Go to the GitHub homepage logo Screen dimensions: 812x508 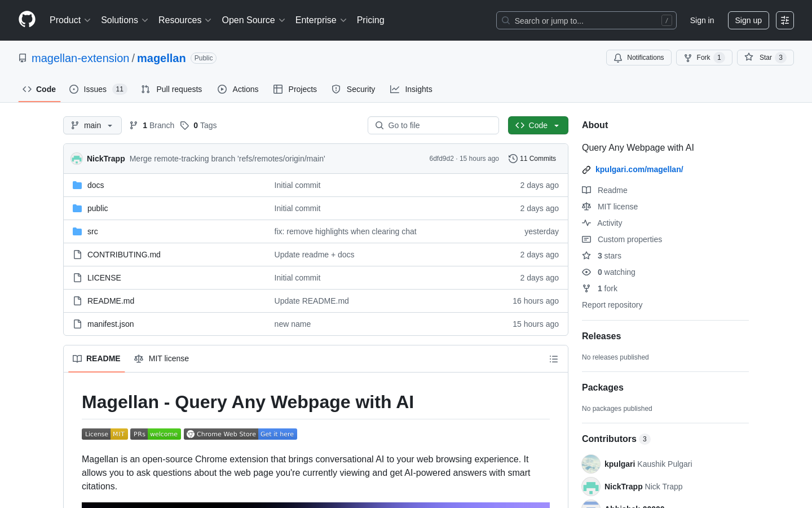click(27, 20)
